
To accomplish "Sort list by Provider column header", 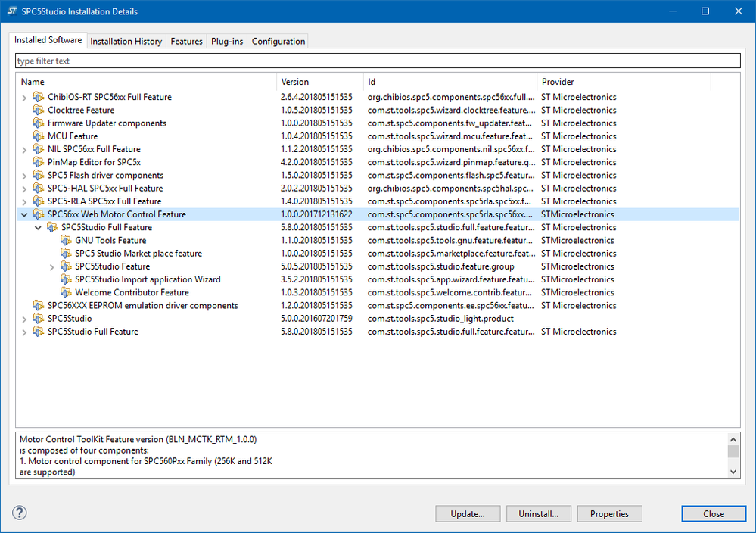I will (624, 82).
